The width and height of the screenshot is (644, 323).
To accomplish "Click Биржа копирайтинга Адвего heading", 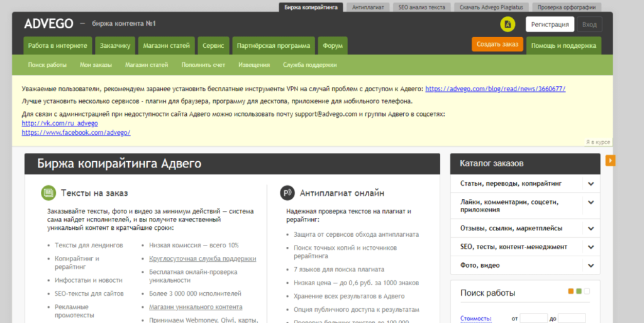I will [x=119, y=164].
